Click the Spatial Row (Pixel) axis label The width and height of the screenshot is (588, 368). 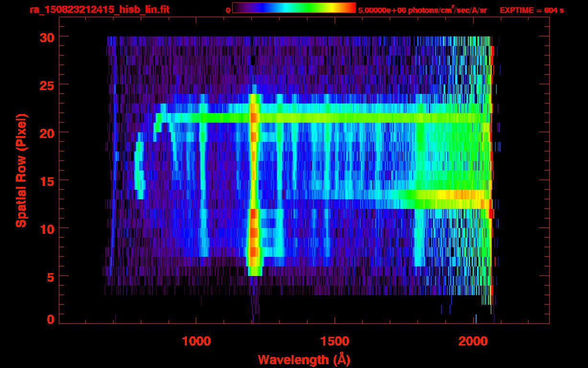[x=22, y=171]
